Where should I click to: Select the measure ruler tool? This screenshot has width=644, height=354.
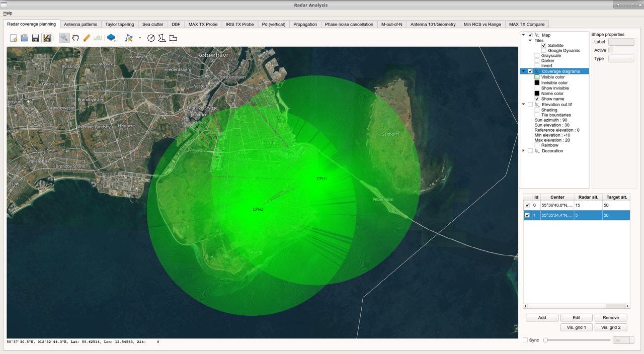[x=86, y=37]
